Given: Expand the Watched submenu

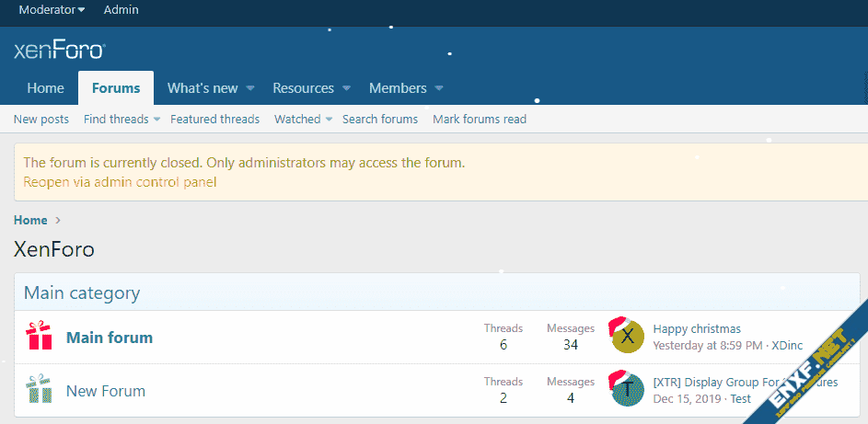Looking at the screenshot, I should tap(329, 120).
